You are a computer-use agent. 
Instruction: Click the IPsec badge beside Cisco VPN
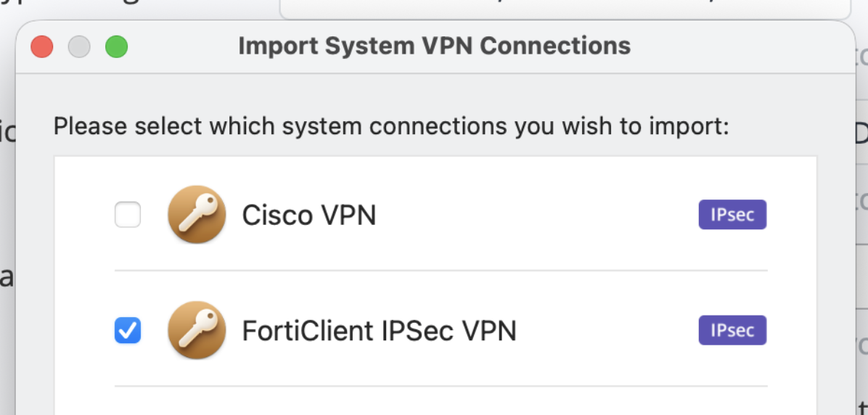pyautogui.click(x=732, y=215)
